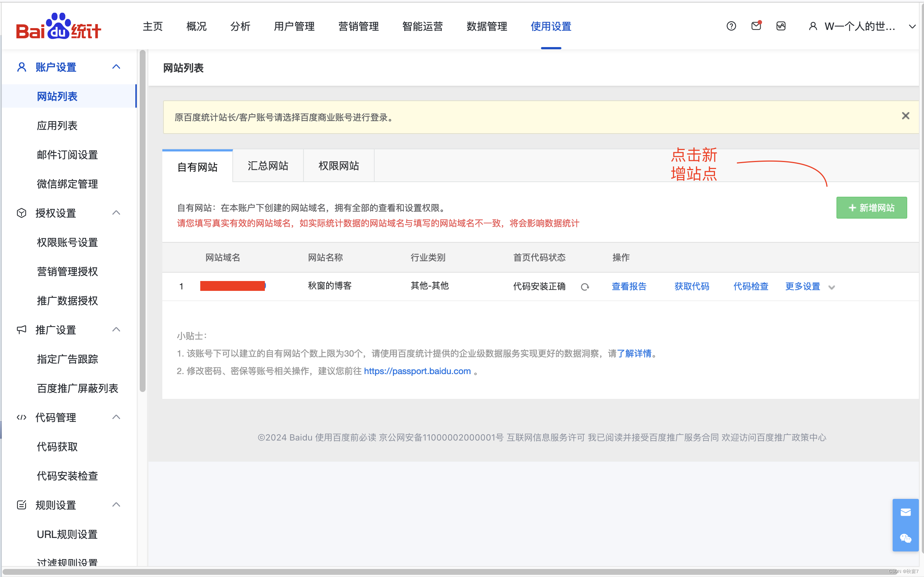Refresh the code installation status icon
Image resolution: width=924 pixels, height=577 pixels.
tap(585, 286)
